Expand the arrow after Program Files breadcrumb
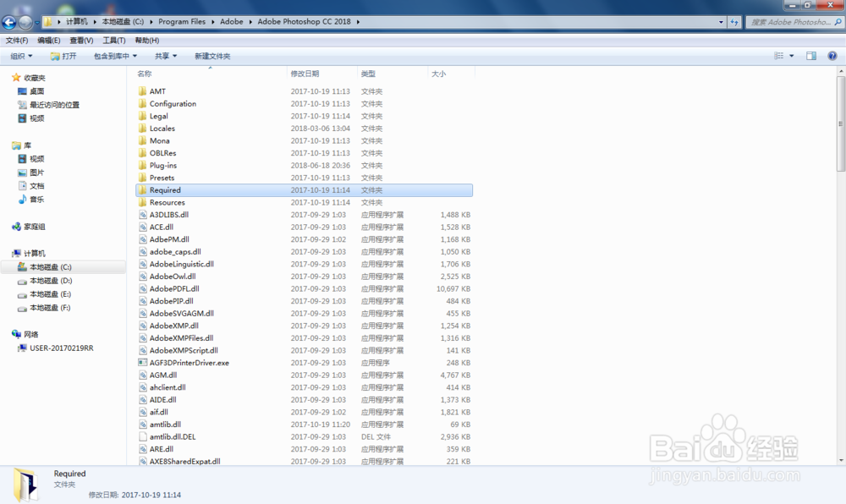 [213, 22]
